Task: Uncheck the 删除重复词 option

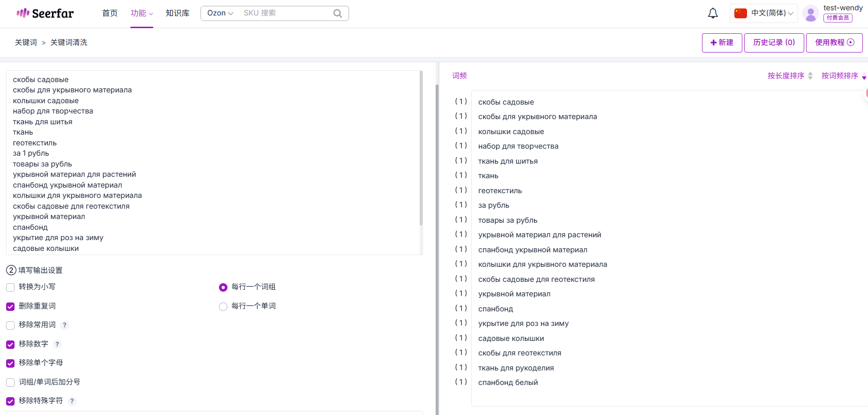Action: pos(10,307)
